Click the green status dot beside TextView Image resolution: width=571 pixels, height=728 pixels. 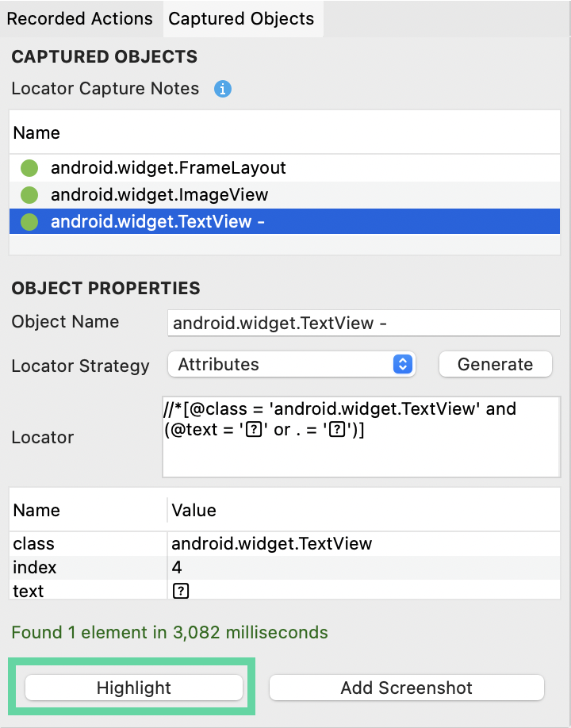[x=29, y=221]
